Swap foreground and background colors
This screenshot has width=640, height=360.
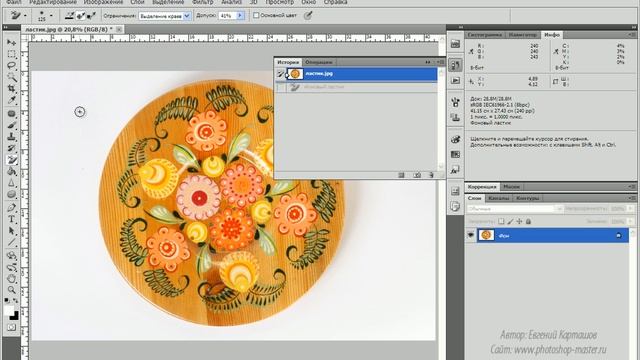click(16, 301)
